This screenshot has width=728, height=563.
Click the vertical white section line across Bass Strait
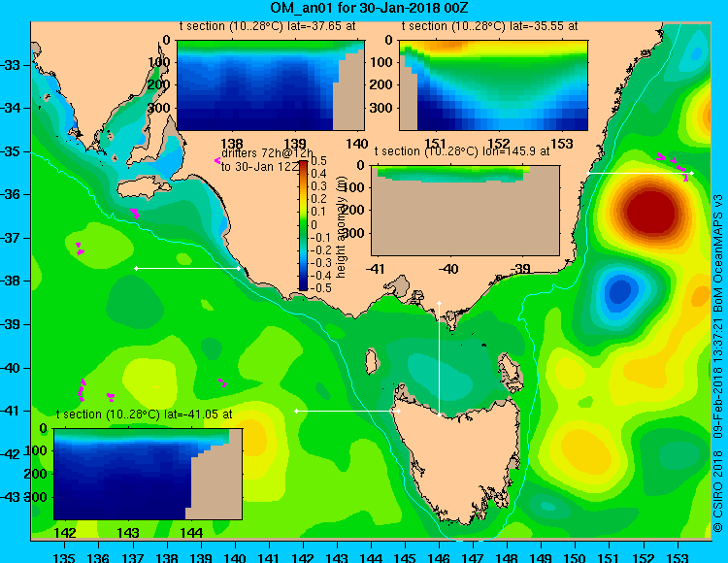[439, 359]
